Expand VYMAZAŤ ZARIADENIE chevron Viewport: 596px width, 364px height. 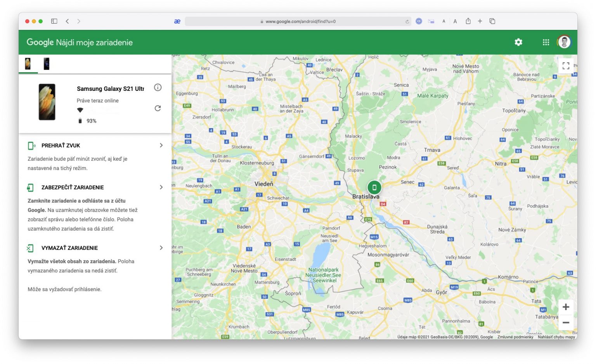(161, 248)
